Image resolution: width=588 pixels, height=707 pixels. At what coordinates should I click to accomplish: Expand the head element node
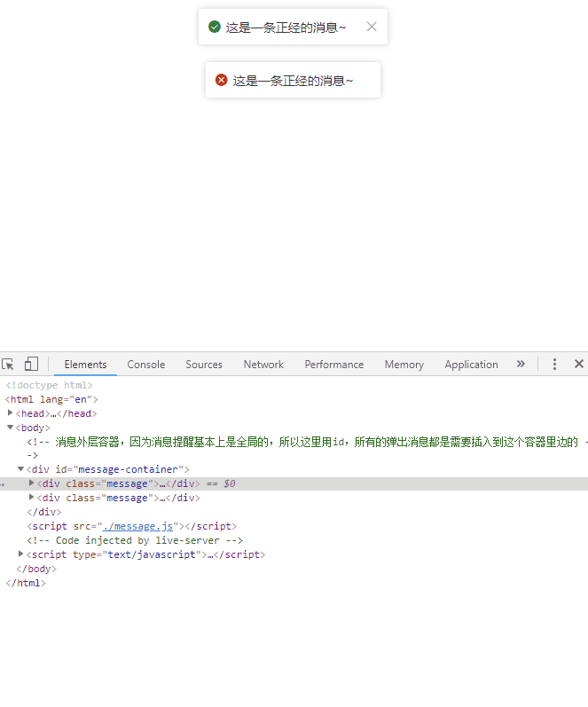(10, 412)
